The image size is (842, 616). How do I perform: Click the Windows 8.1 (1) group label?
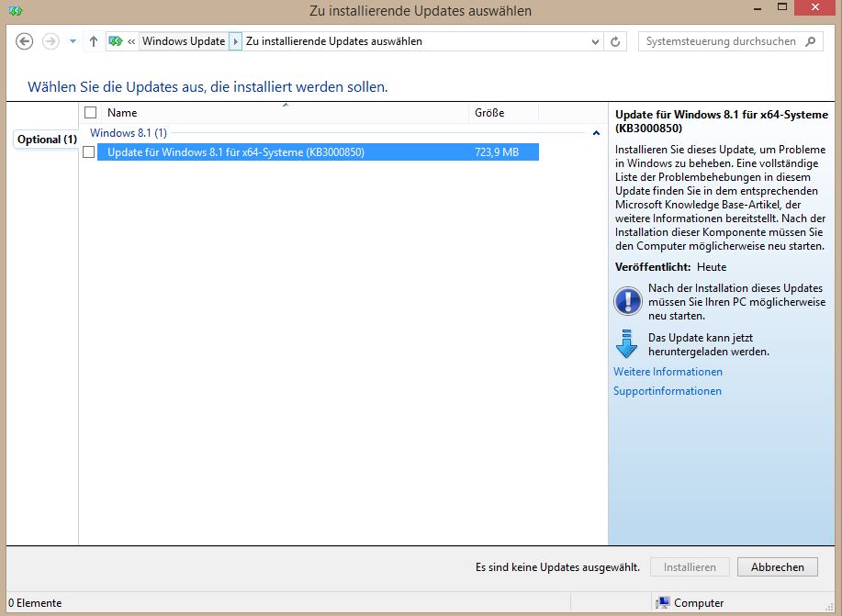click(x=129, y=132)
